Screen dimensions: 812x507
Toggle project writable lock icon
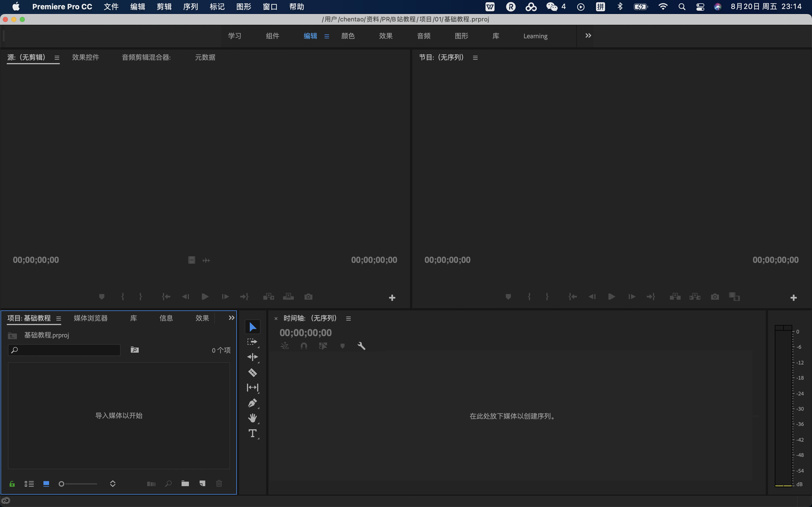point(12,484)
